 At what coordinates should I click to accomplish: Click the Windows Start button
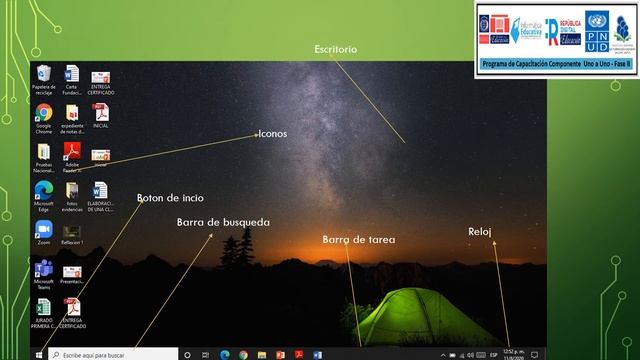coord(39,355)
